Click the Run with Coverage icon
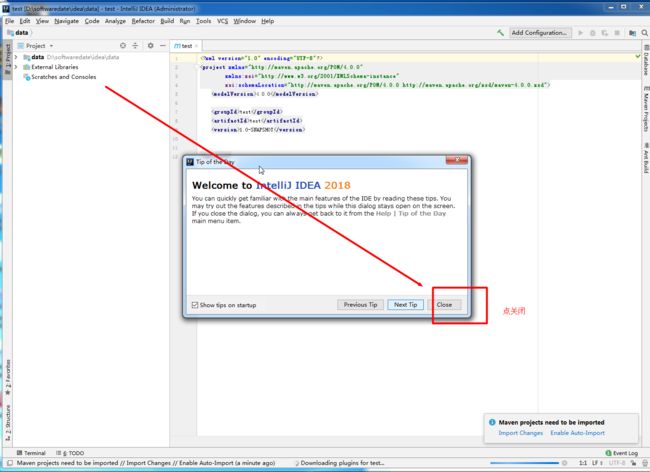 (605, 33)
